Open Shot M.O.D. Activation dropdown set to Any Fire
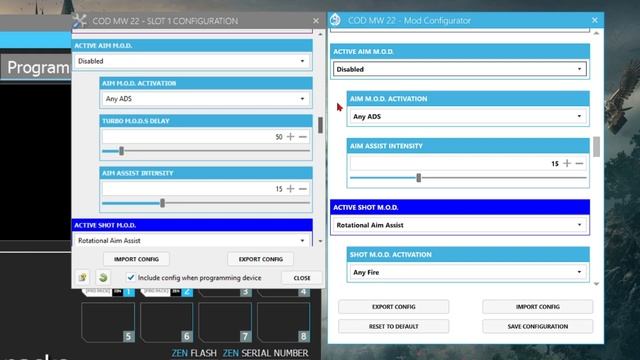The width and height of the screenshot is (640, 360). click(x=468, y=272)
